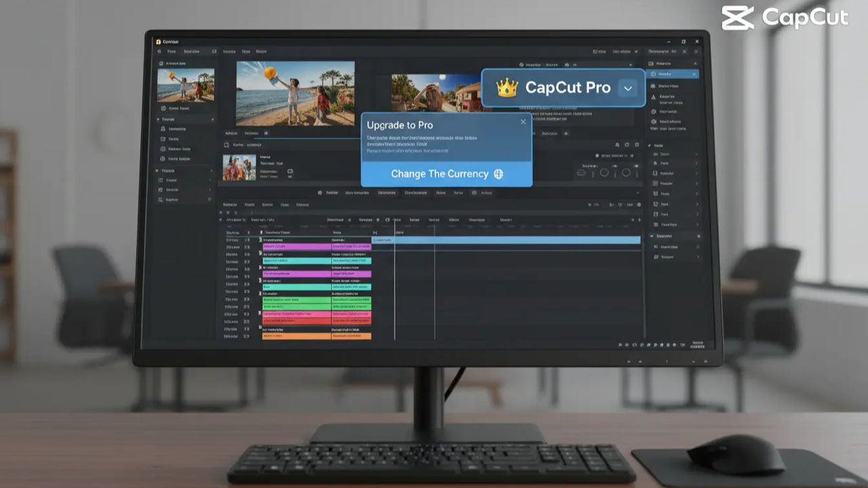868x488 pixels.
Task: Click the large beach preview with the yellow ball
Action: pos(295,93)
